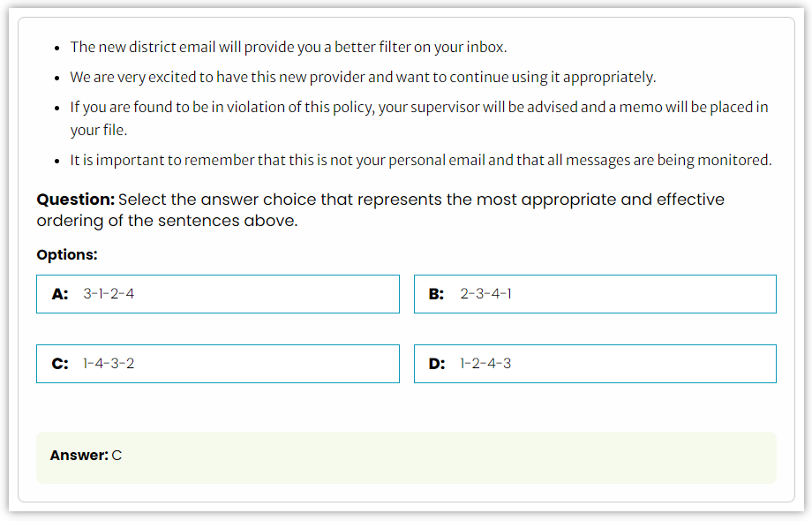The width and height of the screenshot is (812, 521).
Task: Click the bold 'C:' label
Action: pyautogui.click(x=60, y=364)
